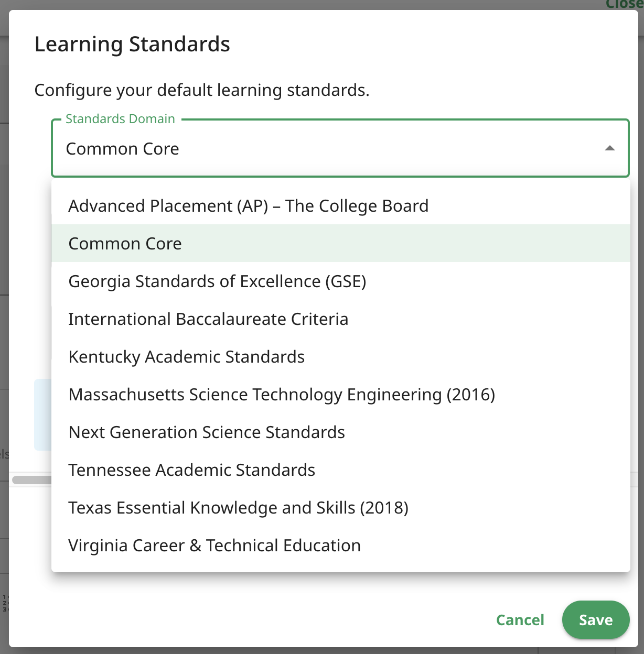Cancel the Learning Standards dialog
Image resolution: width=644 pixels, height=654 pixels.
(520, 620)
